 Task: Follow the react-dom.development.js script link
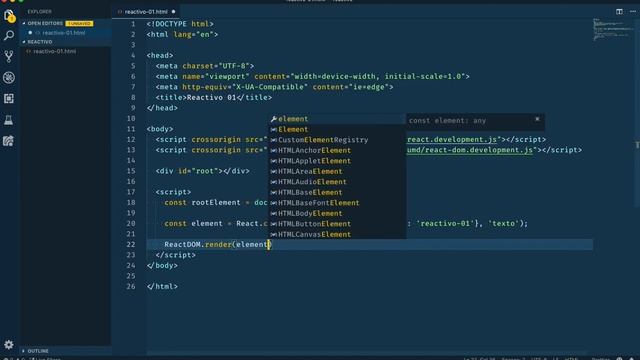click(x=470, y=150)
